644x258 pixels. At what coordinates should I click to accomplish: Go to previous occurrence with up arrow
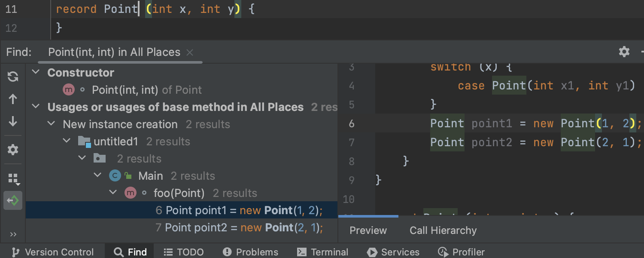pyautogui.click(x=13, y=99)
